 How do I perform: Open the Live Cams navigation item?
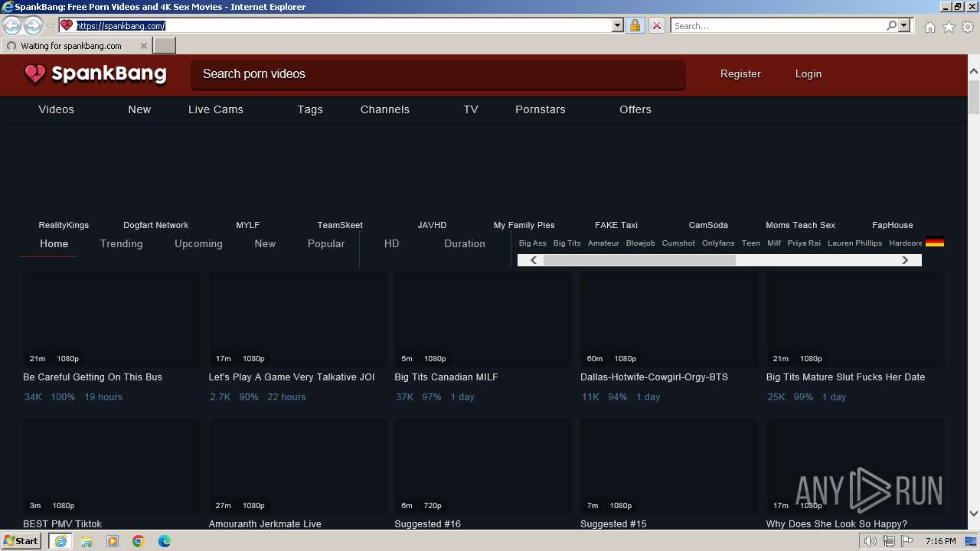coord(216,109)
